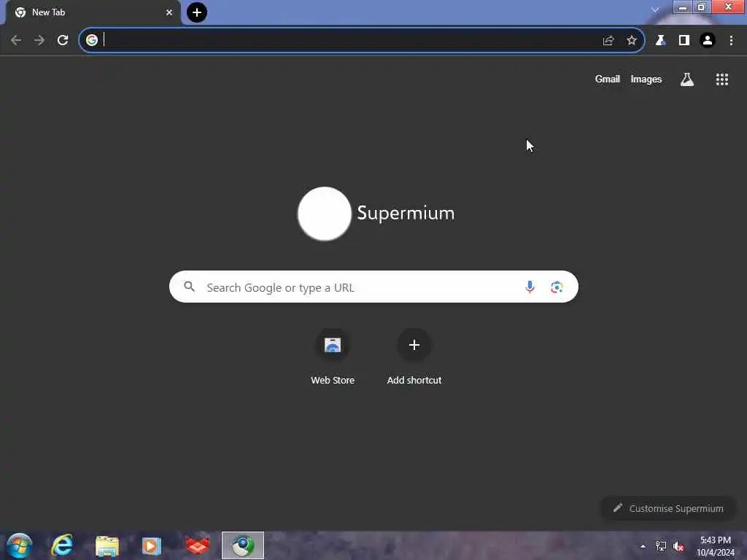This screenshot has width=747, height=560.
Task: Launch Windows Media Player from the taskbar
Action: pyautogui.click(x=152, y=545)
